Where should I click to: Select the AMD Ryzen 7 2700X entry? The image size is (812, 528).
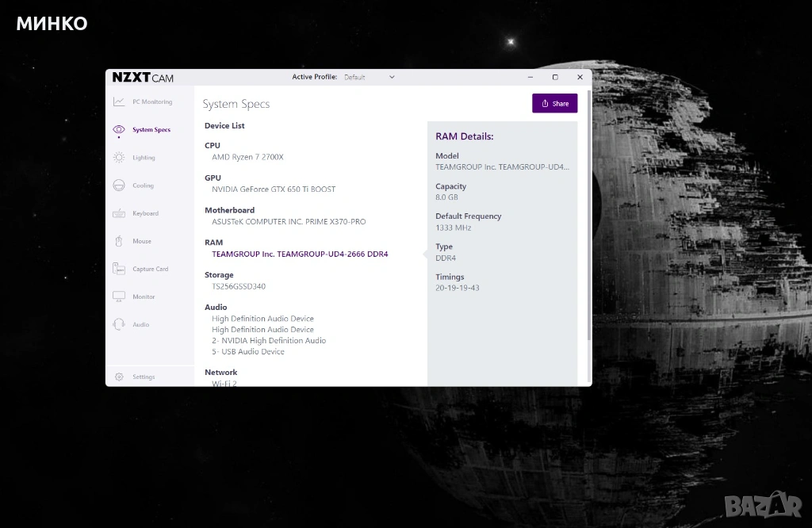pos(247,157)
